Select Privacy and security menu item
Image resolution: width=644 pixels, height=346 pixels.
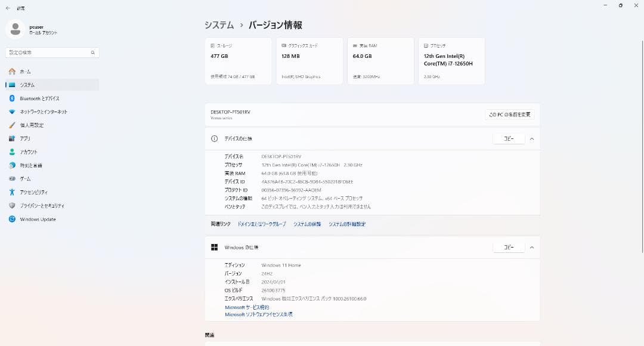[42, 206]
